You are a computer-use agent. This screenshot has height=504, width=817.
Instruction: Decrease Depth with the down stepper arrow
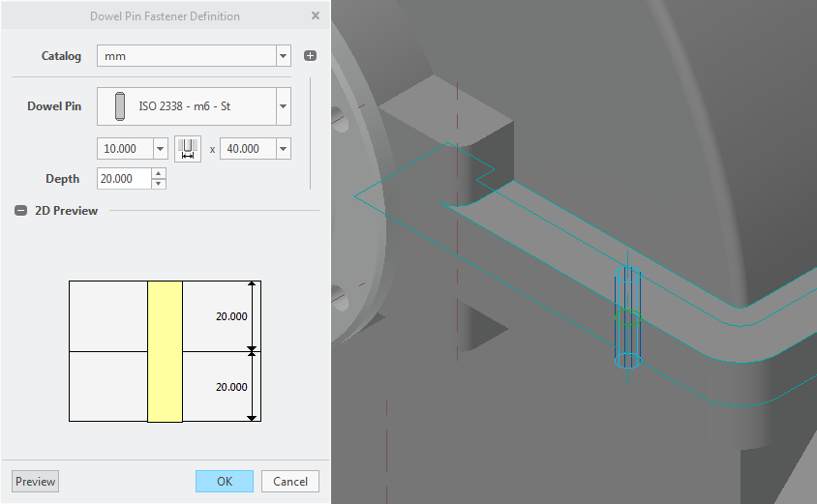(159, 184)
